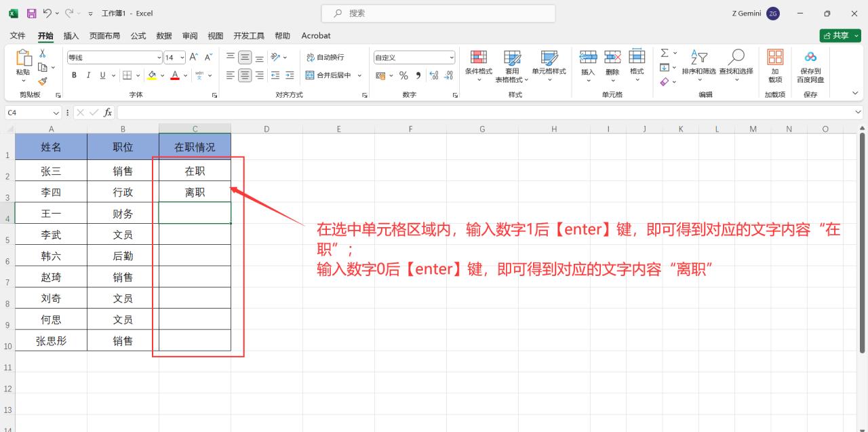Decrease indent in alignment group
Screen dimensions: 868x432
pyautogui.click(x=275, y=75)
